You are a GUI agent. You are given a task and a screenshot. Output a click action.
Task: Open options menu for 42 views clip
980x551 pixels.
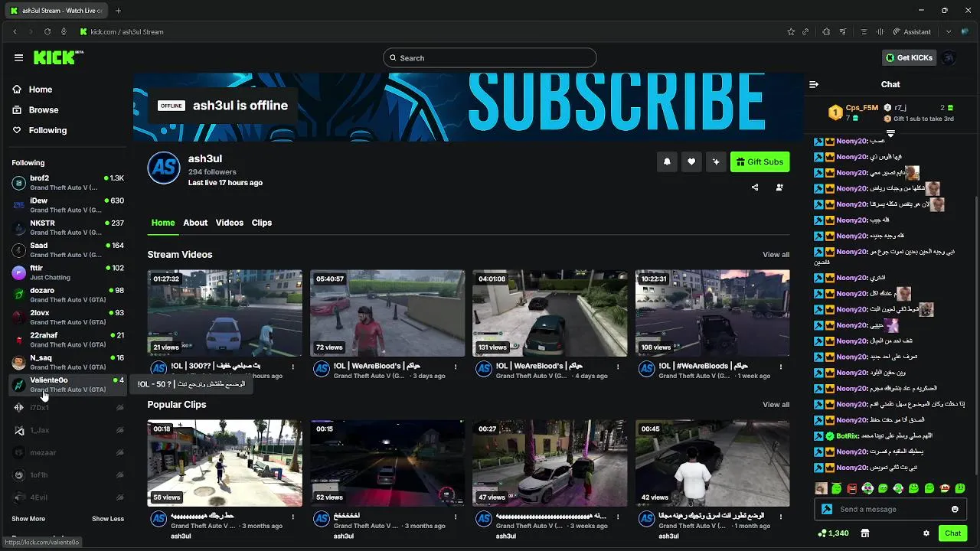click(781, 517)
